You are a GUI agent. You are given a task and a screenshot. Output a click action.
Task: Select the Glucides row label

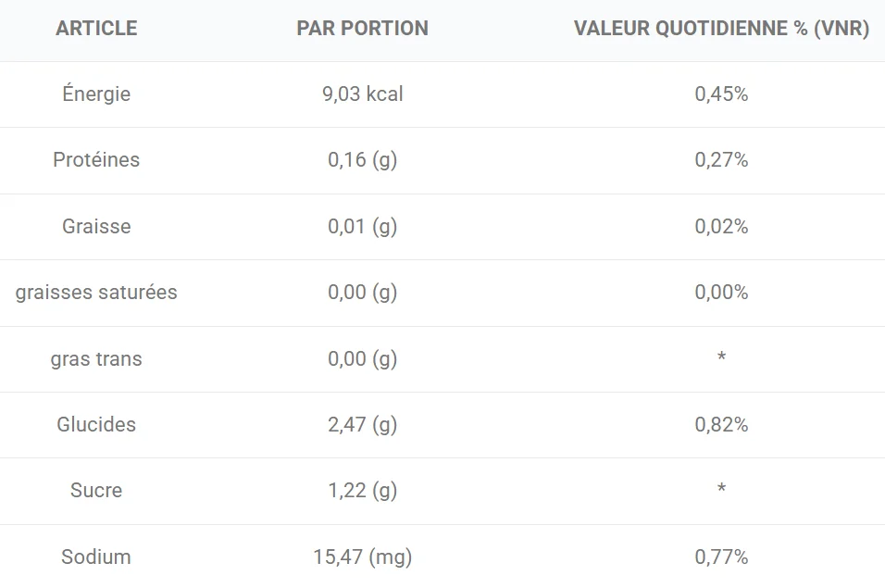coord(96,425)
